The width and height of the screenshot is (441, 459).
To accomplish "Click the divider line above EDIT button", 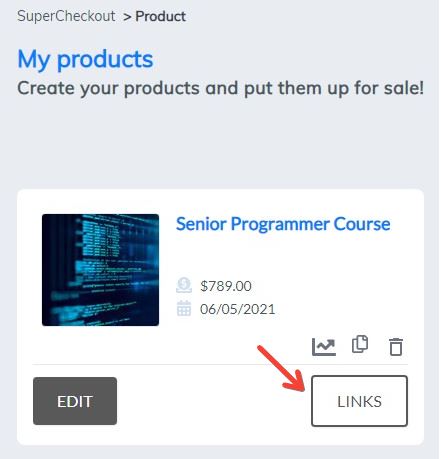I will (220, 364).
